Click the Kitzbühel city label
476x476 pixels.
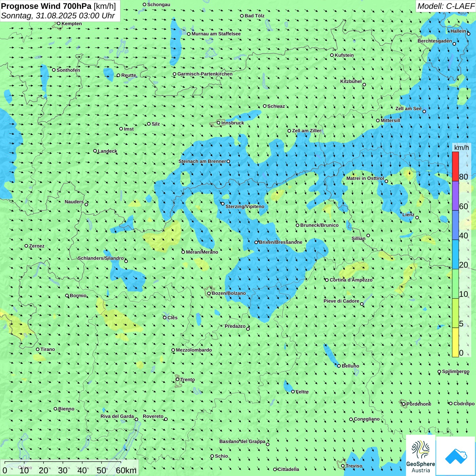tap(351, 81)
